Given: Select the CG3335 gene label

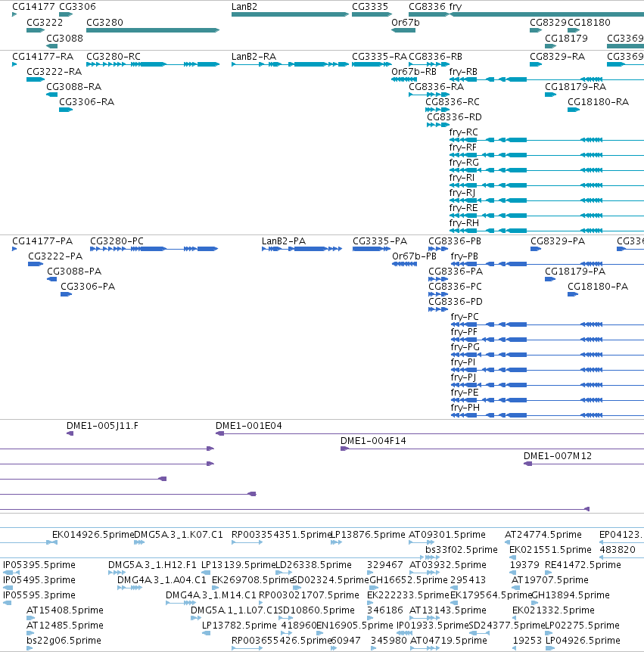Looking at the screenshot, I should click(370, 7).
